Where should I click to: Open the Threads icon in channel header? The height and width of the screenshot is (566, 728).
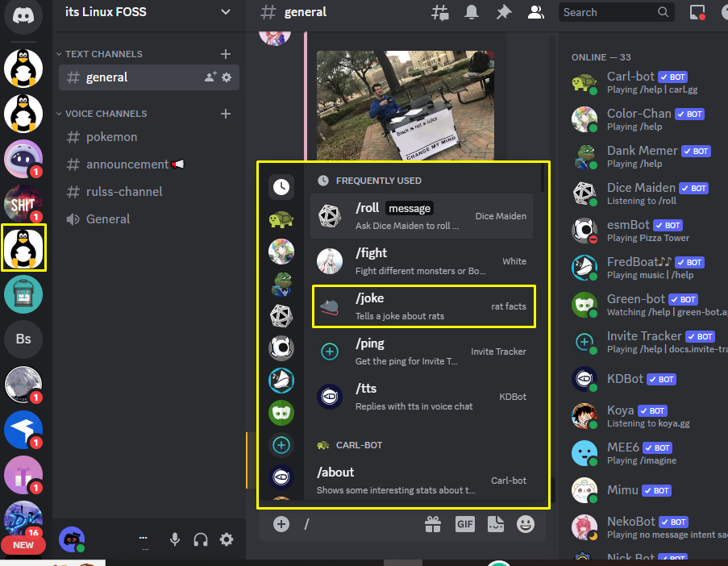439,13
